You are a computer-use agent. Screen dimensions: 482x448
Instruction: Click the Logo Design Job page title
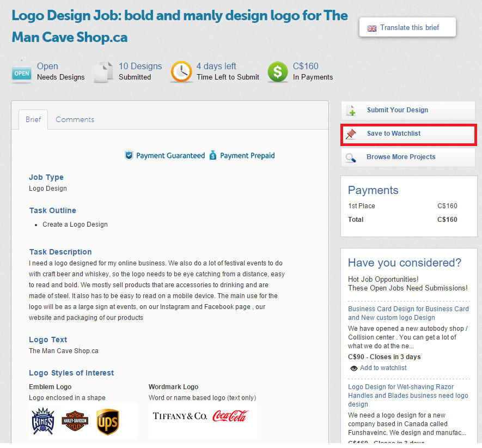click(x=180, y=27)
